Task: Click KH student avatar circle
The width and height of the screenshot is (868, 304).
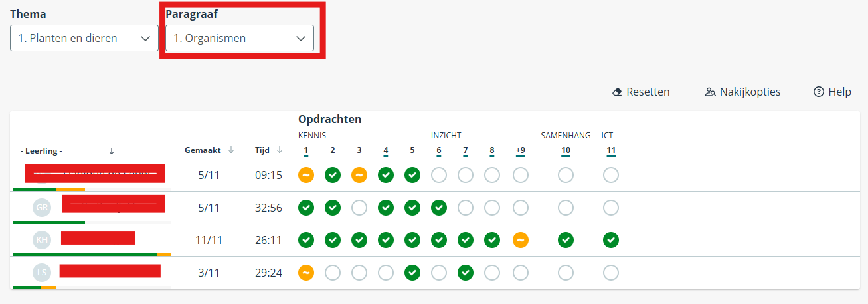Action: click(x=43, y=240)
